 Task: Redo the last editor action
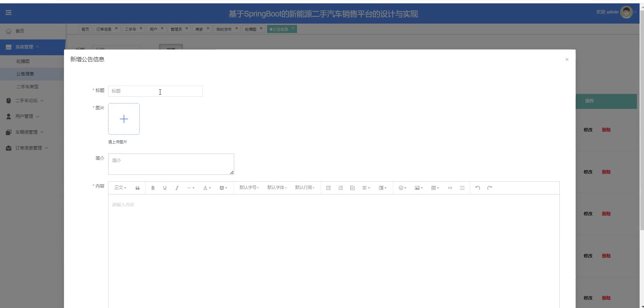coord(489,188)
